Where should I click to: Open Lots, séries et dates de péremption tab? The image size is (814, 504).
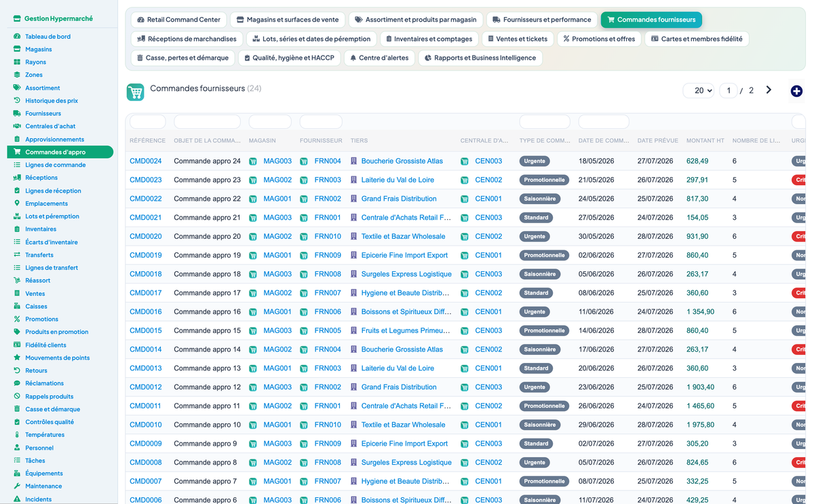coord(311,39)
